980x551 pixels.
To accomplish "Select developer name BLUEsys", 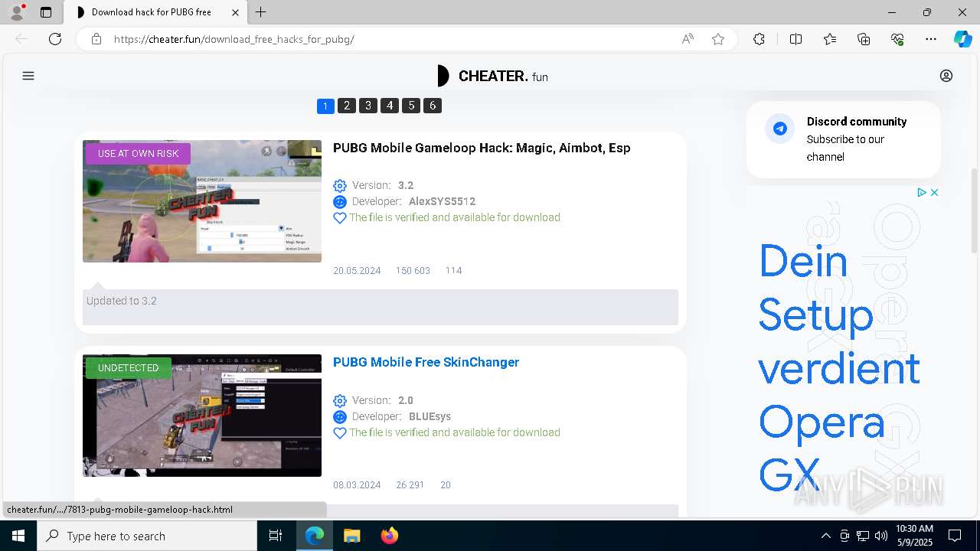I will coord(430,416).
